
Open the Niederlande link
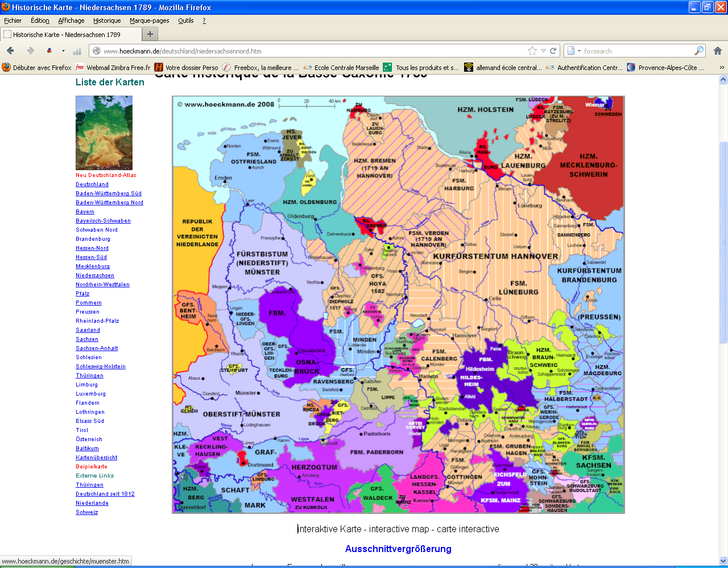pos(92,503)
